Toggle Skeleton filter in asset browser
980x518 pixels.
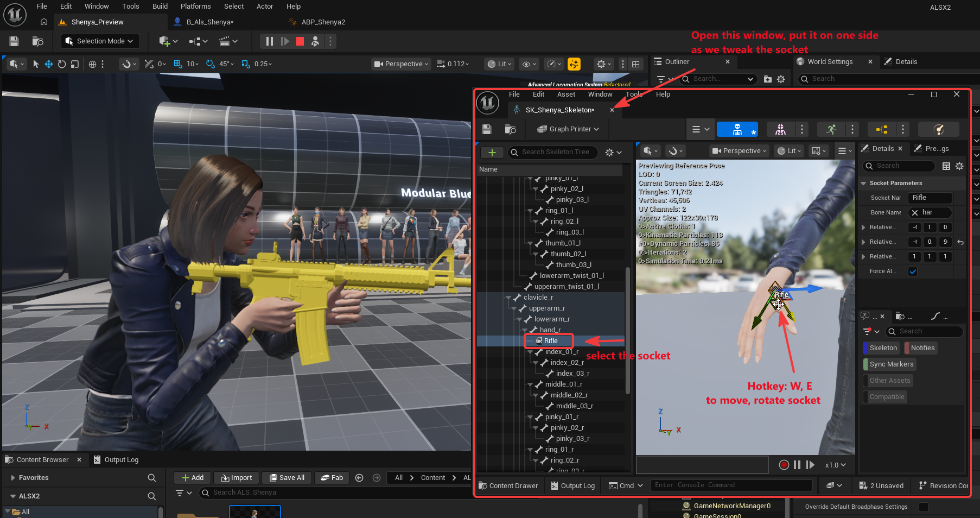pos(881,348)
